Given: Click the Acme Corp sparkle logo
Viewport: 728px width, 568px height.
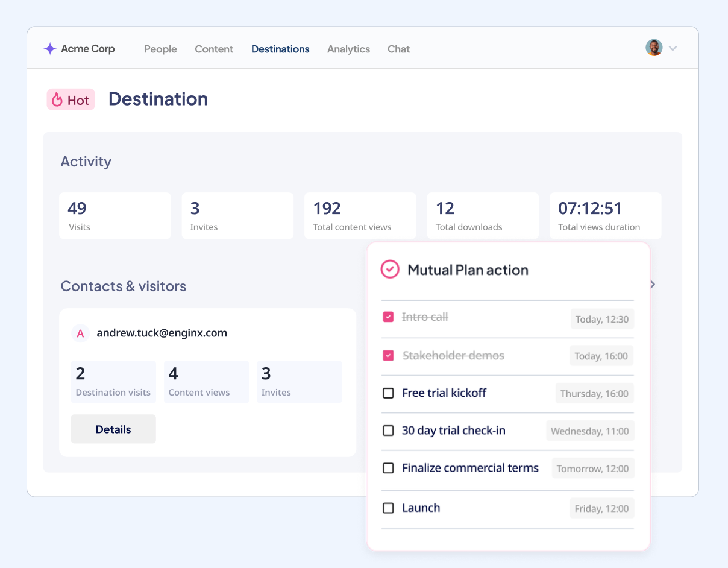Looking at the screenshot, I should (x=50, y=49).
